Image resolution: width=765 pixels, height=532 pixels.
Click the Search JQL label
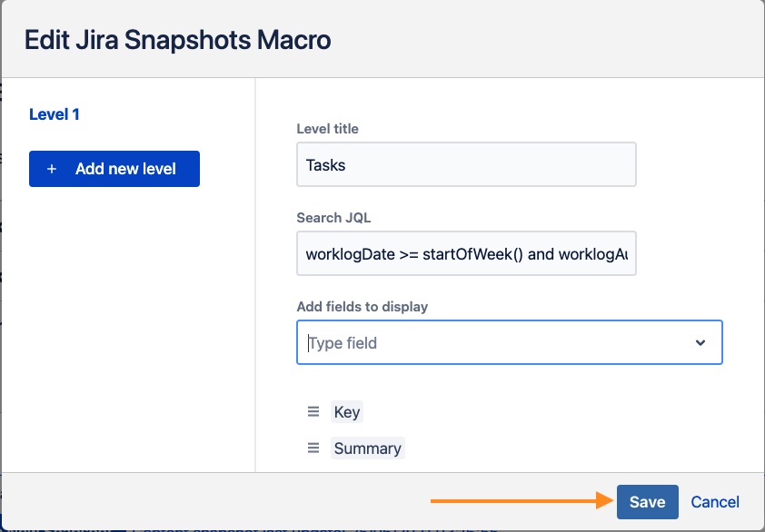point(333,218)
